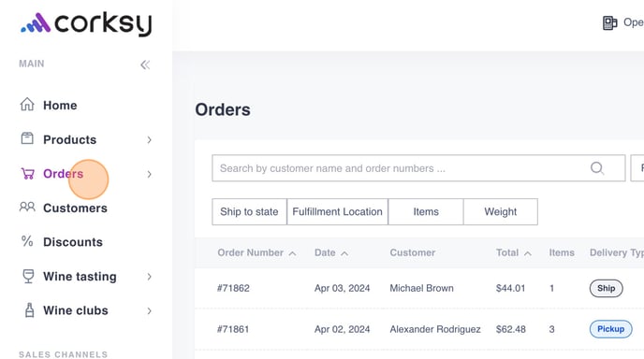Image resolution: width=644 pixels, height=359 pixels.
Task: Click the Wine clubs bottle icon
Action: point(29,310)
